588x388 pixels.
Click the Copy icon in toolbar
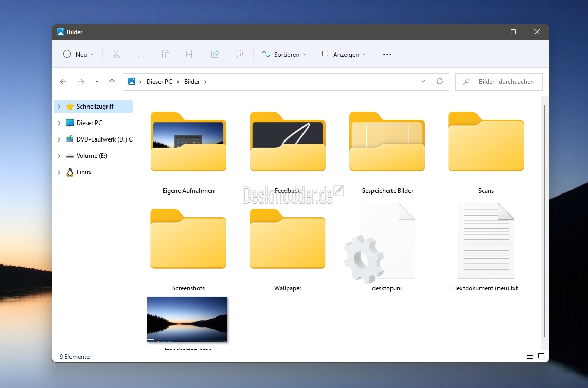tap(141, 55)
